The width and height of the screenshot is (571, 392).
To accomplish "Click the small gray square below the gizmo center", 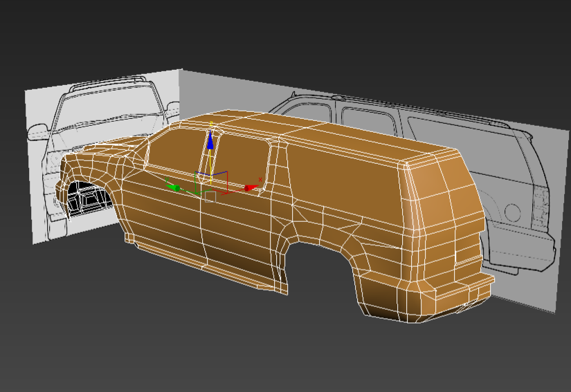I will (210, 197).
